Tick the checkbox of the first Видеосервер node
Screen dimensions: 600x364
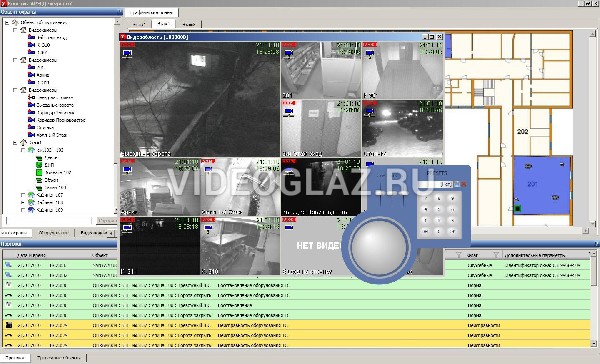pos(15,30)
